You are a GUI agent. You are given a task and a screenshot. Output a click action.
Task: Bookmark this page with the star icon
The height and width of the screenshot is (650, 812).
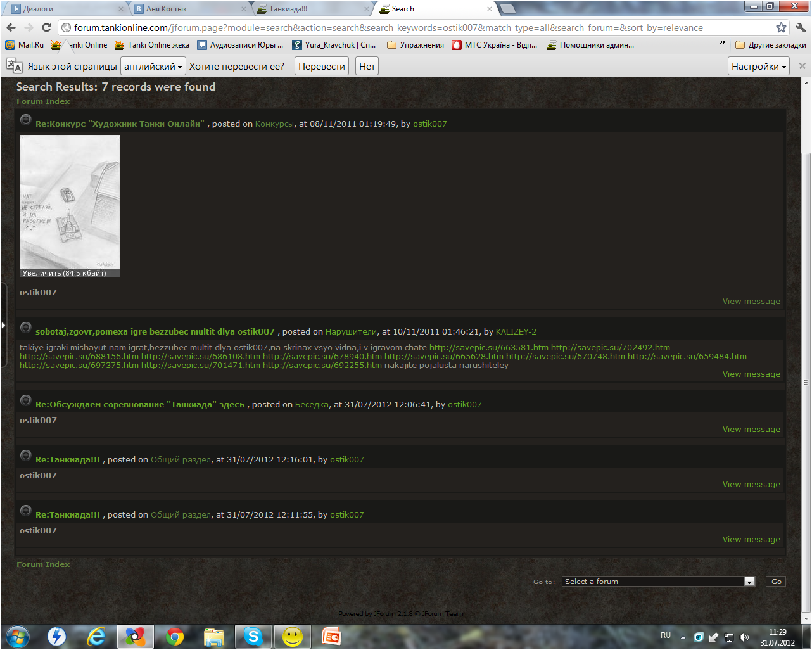[781, 27]
